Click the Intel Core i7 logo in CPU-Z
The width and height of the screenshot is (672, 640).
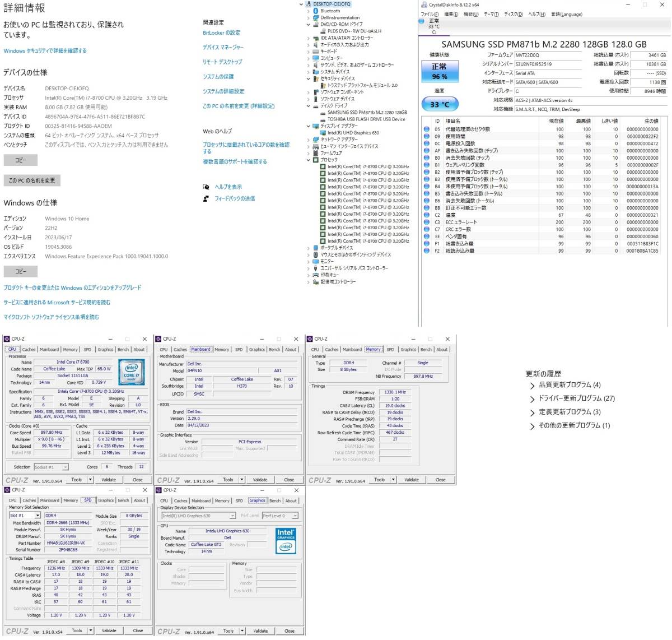[132, 372]
